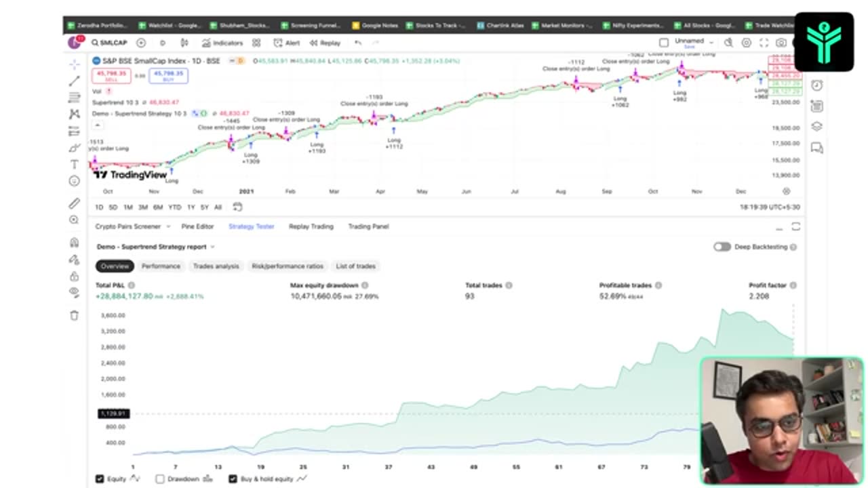Screen dimensions: 868x488
Task: Open the Indicators dialog
Action: (x=222, y=43)
